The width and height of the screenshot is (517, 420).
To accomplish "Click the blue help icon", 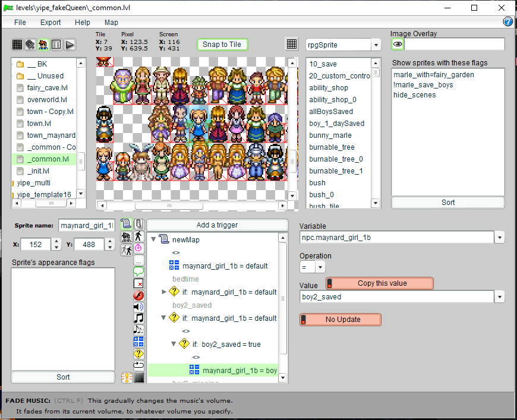I will point(508,22).
